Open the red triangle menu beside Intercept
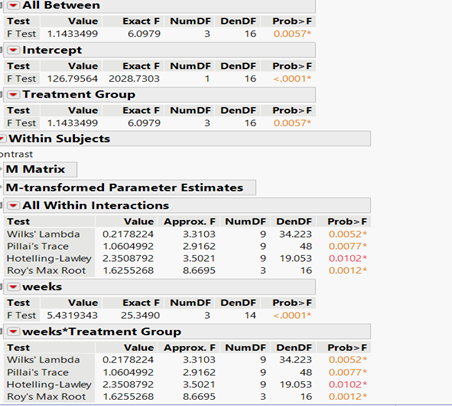452x406 pixels. (x=13, y=50)
